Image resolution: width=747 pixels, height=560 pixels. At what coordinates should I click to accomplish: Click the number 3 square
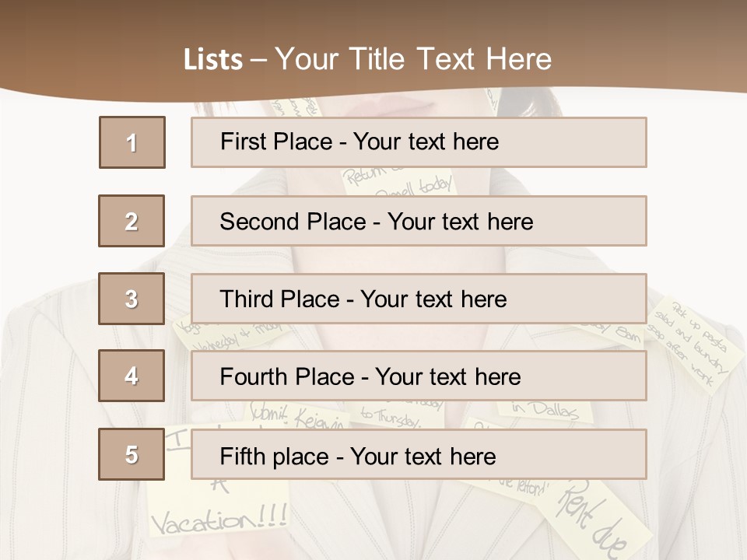pos(132,299)
